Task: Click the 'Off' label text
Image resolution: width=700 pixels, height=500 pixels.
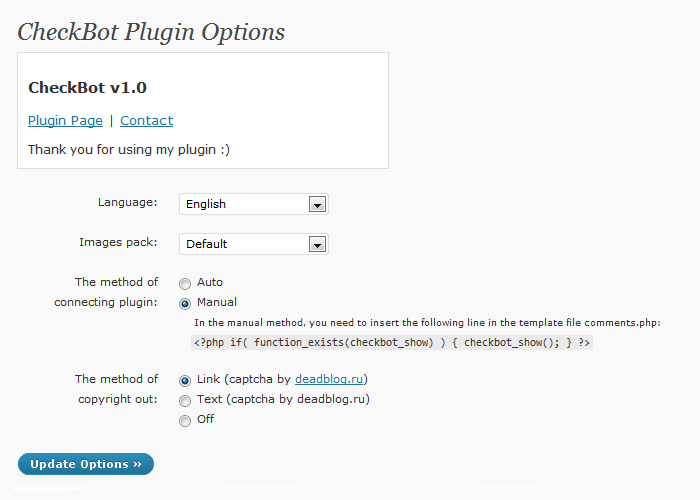Action: click(205, 419)
